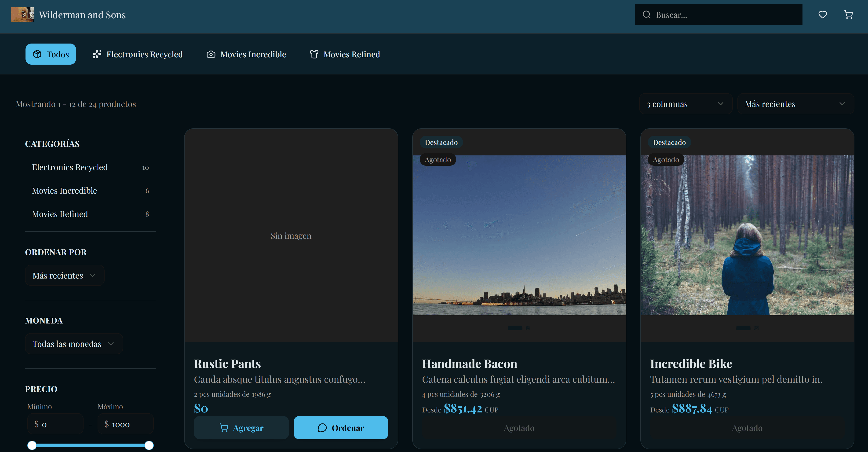Click the box icon in Todos tab
868x452 pixels.
(37, 54)
